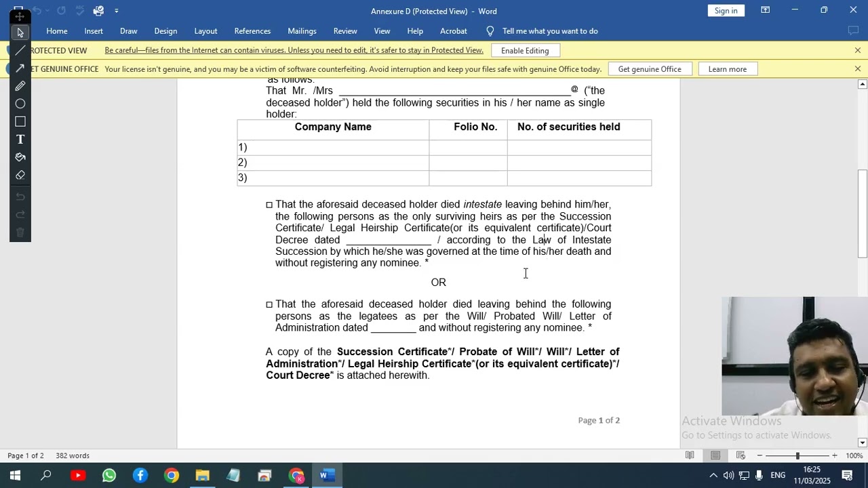Image resolution: width=868 pixels, height=488 pixels.
Task: Select the circle shape annotation tool
Action: pyautogui.click(x=20, y=104)
